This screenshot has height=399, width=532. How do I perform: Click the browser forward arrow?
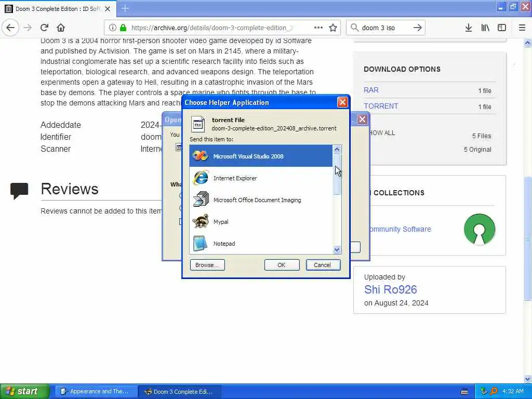click(x=28, y=28)
